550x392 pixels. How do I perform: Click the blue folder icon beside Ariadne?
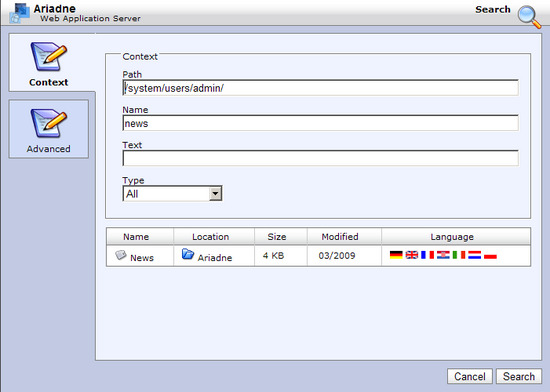[x=188, y=254]
